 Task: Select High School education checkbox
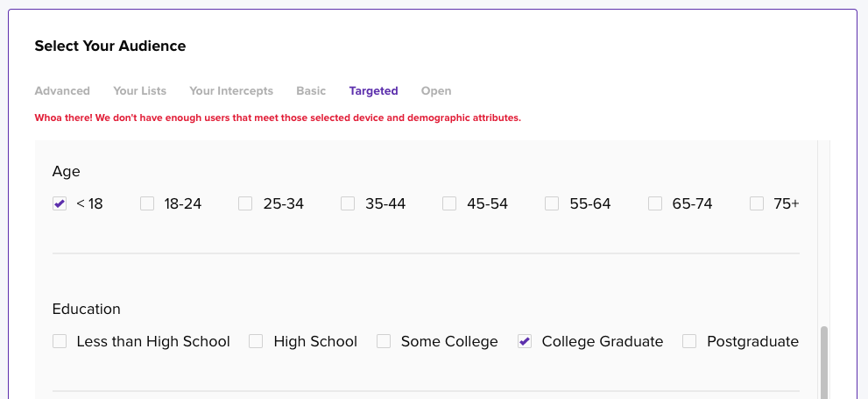(256, 341)
